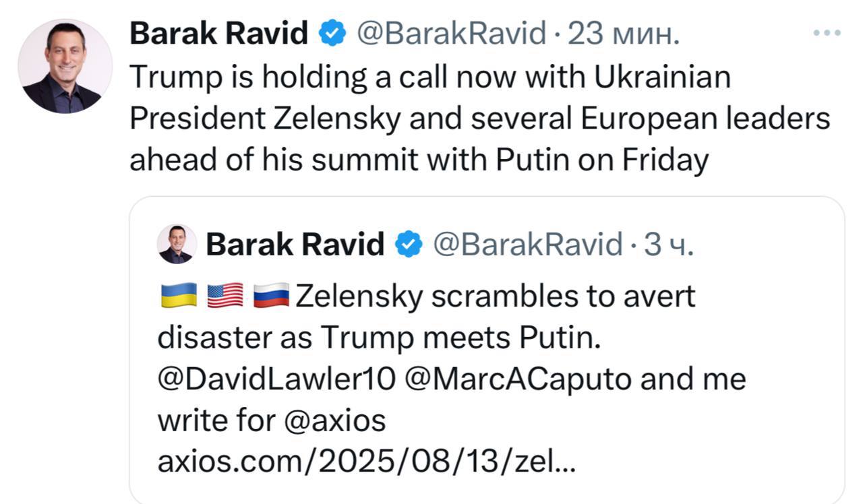Screen dimensions: 863x504
Task: Click the verified badge beside the top author name
Action: 332,33
